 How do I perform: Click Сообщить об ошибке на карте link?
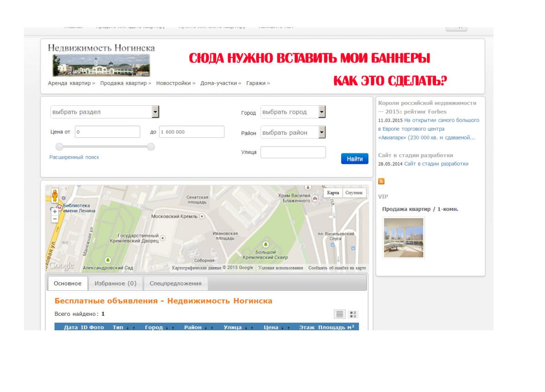tap(337, 268)
